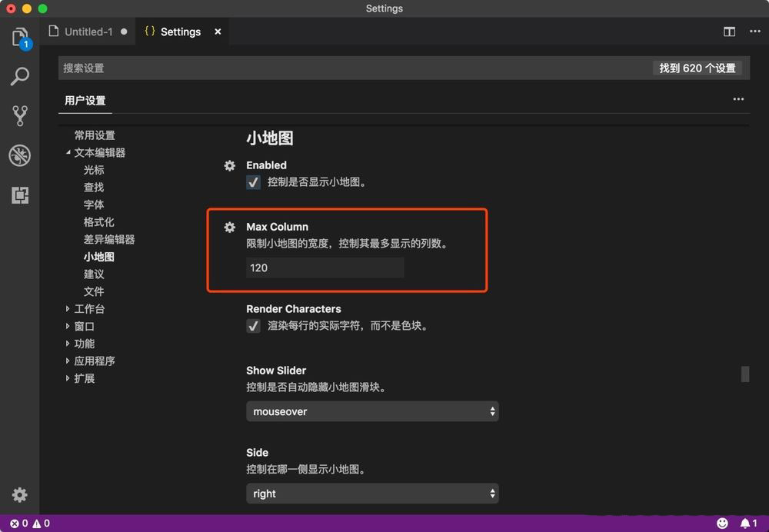Click the smiley feedback icon in status bar
The image size is (769, 532).
721,521
